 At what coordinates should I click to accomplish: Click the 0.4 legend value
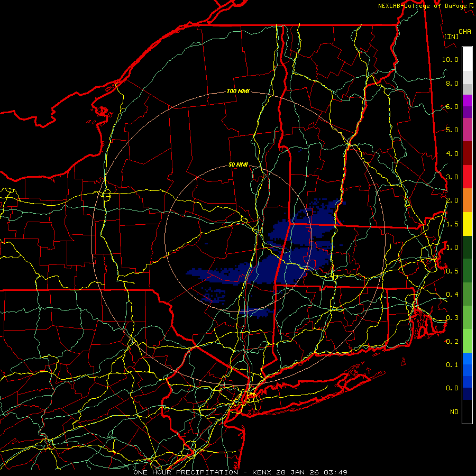tap(452, 294)
